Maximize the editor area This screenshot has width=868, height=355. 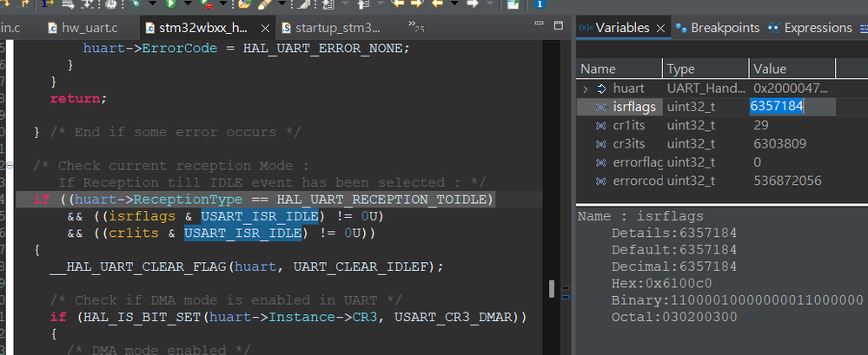[558, 25]
